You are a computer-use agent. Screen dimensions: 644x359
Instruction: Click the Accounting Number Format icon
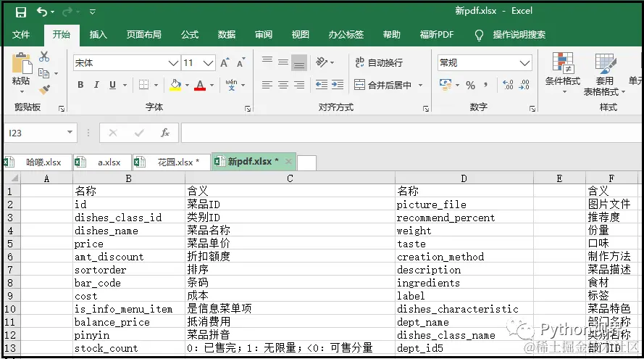click(446, 85)
